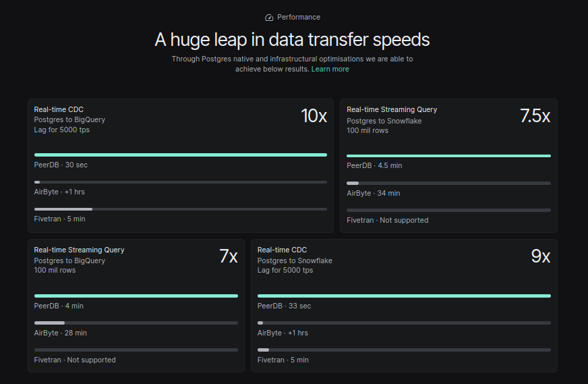
Task: Click the AirByte 34 min progress bar
Action: (x=448, y=183)
